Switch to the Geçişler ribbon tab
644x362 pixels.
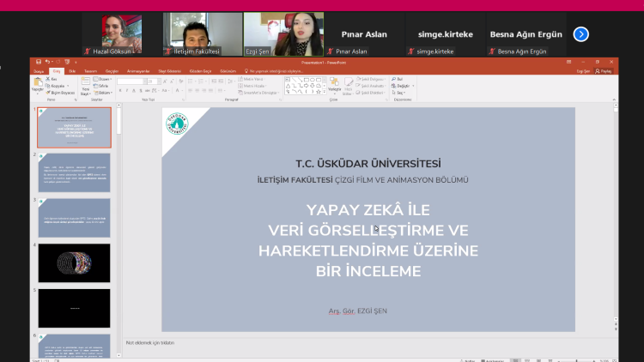coord(112,71)
